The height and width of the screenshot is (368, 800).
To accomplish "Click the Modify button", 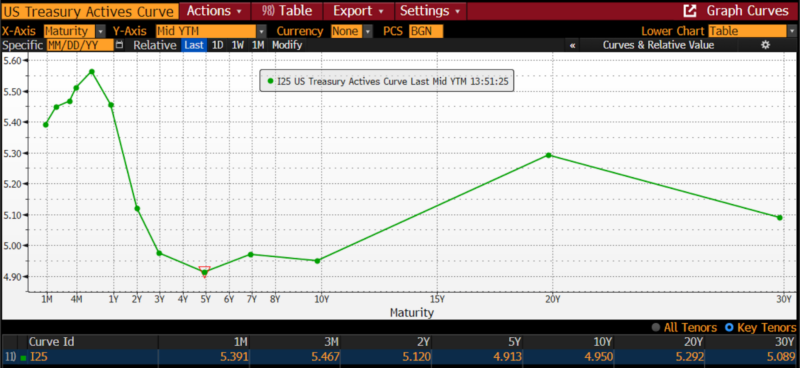I will 287,45.
